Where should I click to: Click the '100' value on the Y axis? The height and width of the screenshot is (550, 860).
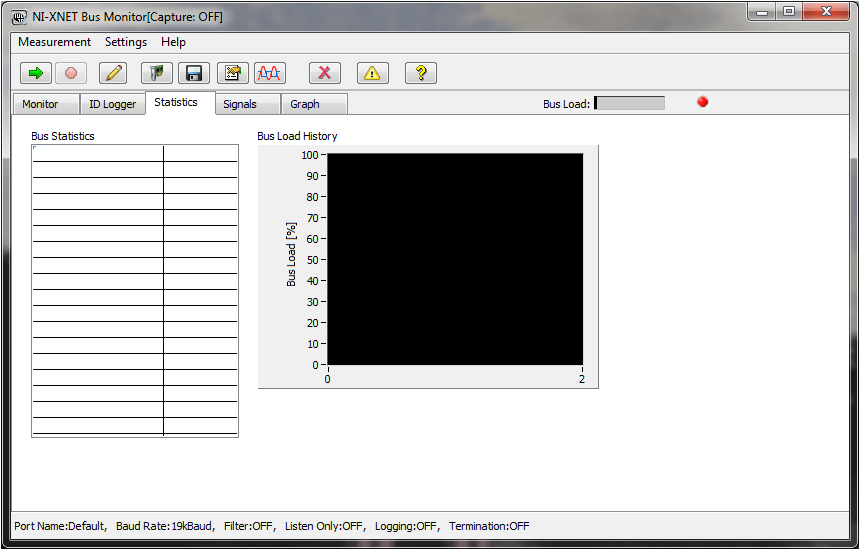point(310,155)
